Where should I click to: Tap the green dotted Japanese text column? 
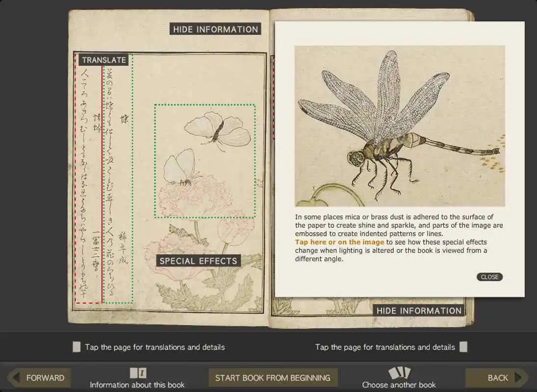118,178
